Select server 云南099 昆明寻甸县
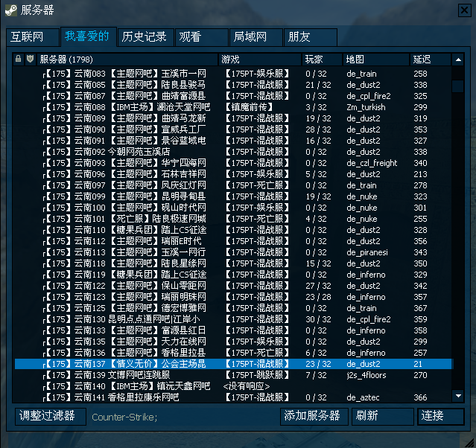The width and height of the screenshot is (476, 448). coord(233,196)
